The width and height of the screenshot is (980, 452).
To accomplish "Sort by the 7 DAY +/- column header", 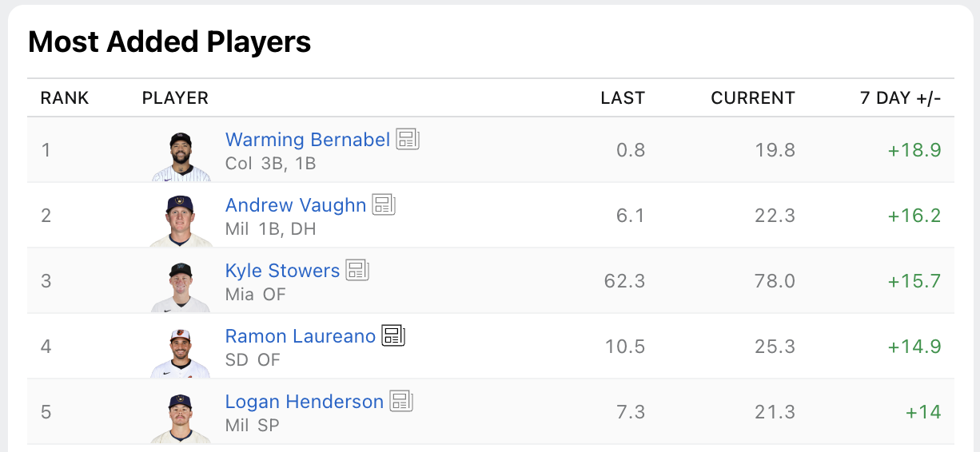I will point(901,98).
